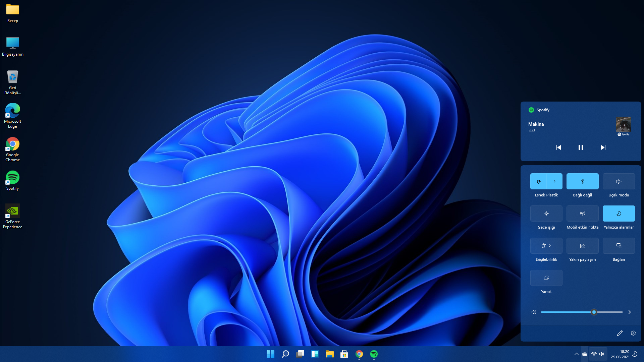644x362 pixels.
Task: Open the Yansıt project tile
Action: pyautogui.click(x=546, y=278)
